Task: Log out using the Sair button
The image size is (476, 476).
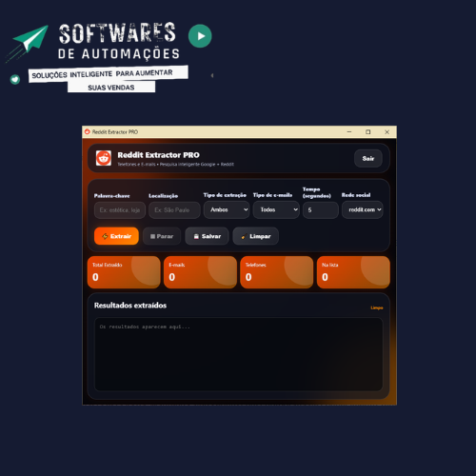Action: 368,158
